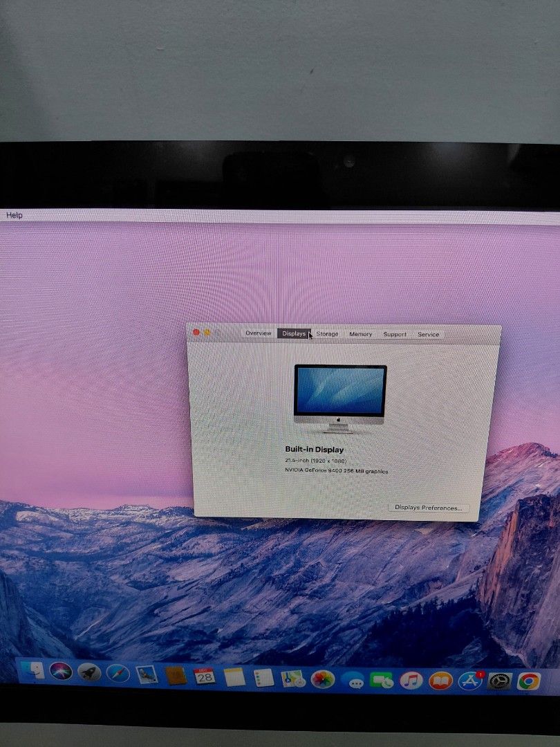
Task: Open the Photos app icon
Action: coord(323,679)
